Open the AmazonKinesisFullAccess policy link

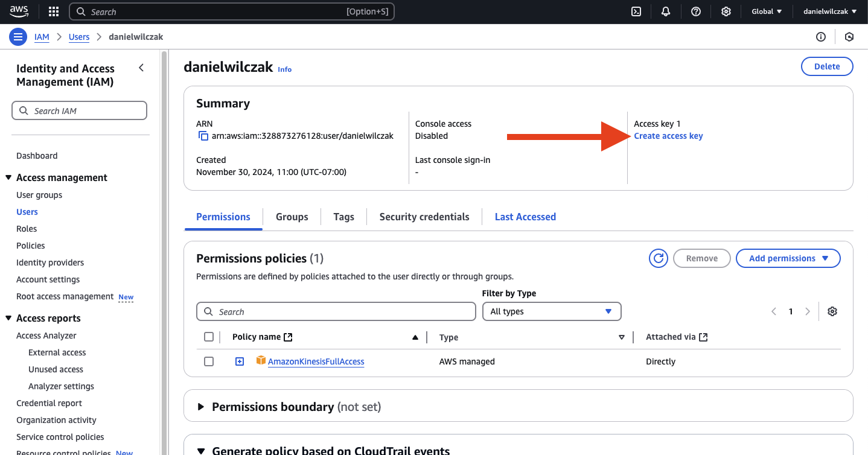point(316,361)
